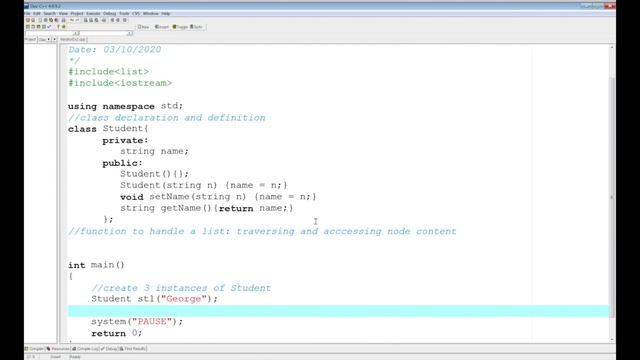Open the Debug bottom tab
The image size is (640, 360).
[x=109, y=349]
